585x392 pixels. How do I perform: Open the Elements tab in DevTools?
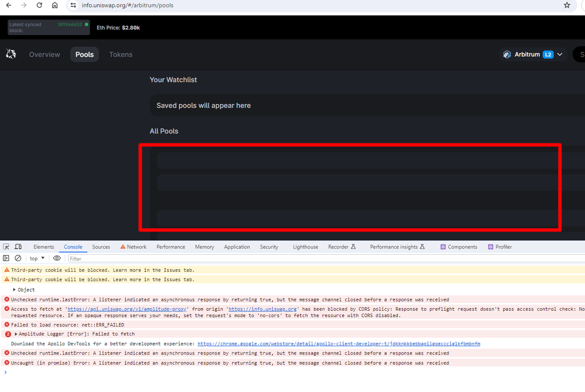point(44,247)
